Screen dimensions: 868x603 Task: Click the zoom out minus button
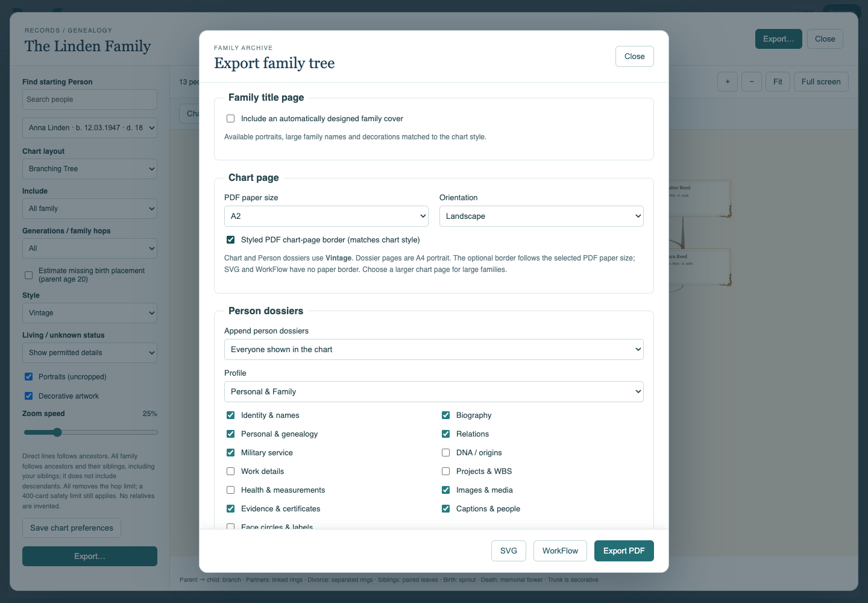coord(752,81)
